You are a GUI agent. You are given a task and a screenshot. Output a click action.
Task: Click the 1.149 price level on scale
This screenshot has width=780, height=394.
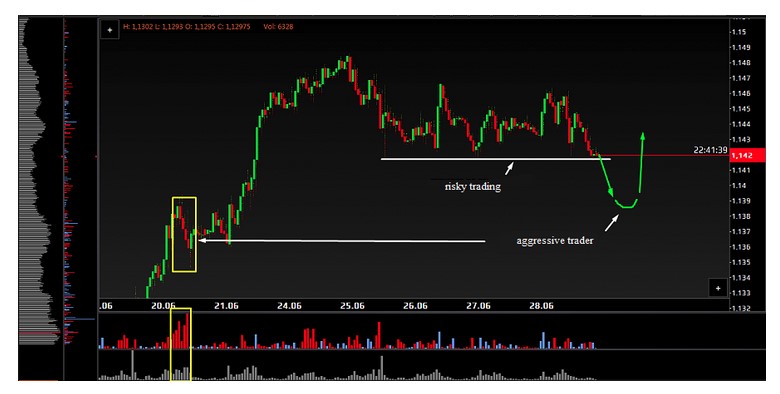[741, 48]
